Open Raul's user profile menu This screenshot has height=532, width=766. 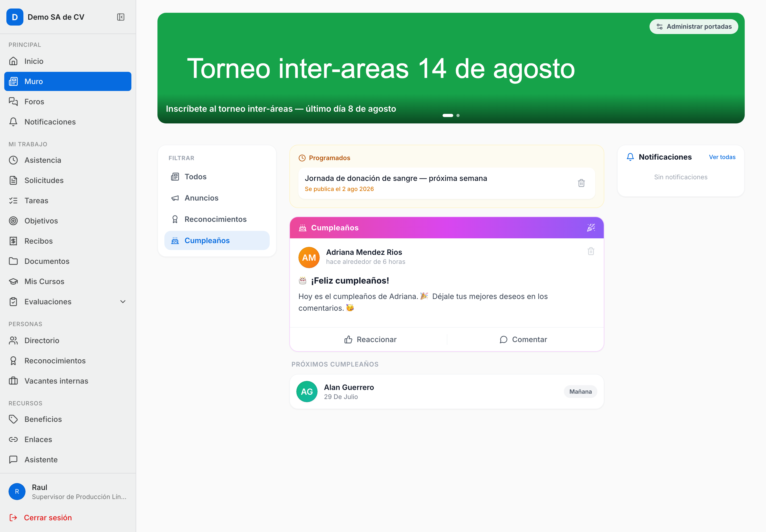click(x=68, y=492)
